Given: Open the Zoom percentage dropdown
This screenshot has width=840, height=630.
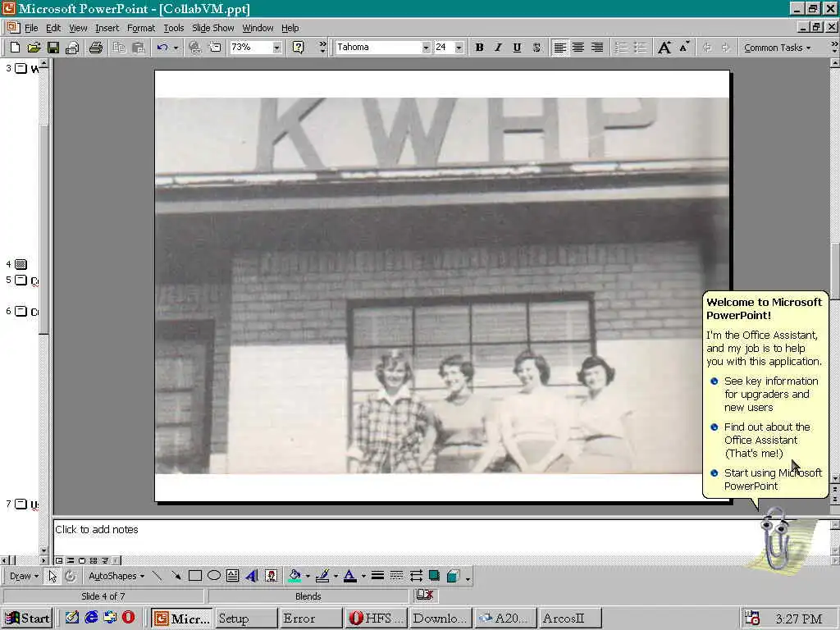Looking at the screenshot, I should click(x=277, y=48).
